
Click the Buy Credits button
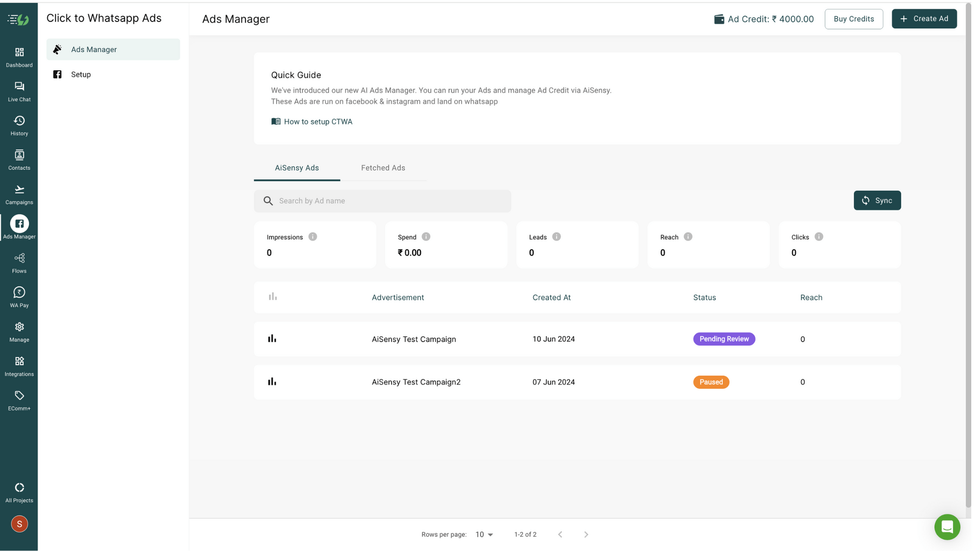[x=854, y=19]
